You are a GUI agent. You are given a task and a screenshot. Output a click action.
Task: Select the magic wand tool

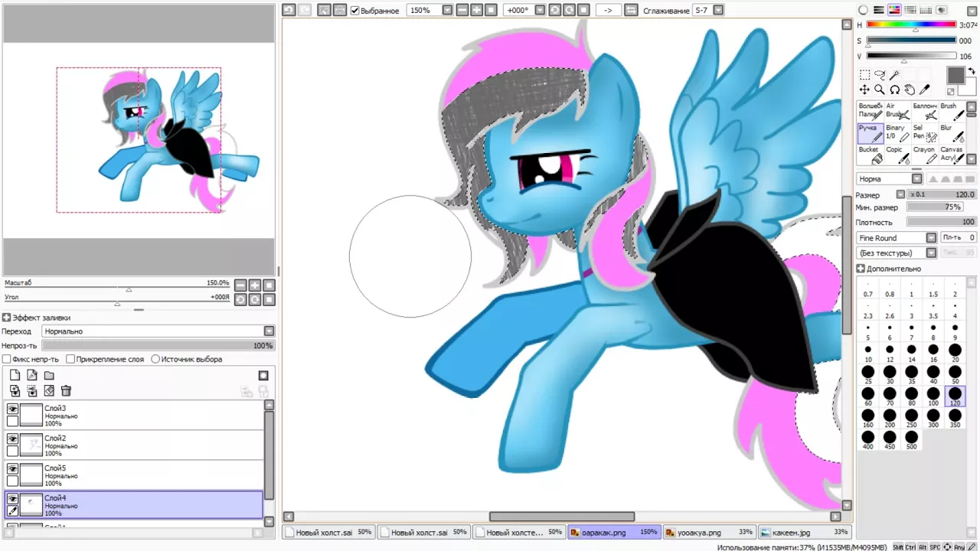[894, 75]
